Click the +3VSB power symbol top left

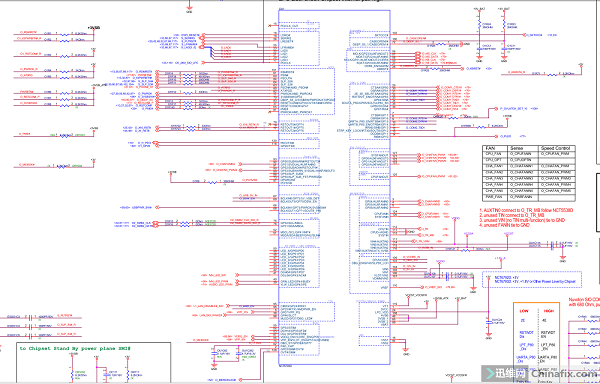point(94,28)
